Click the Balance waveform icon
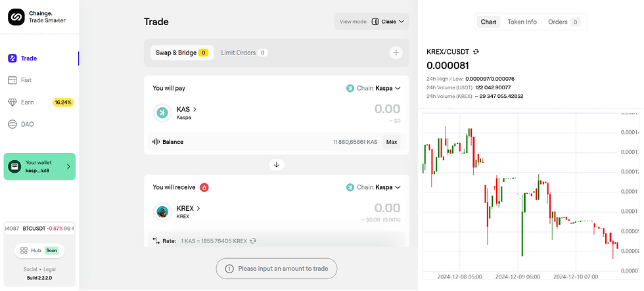The height and width of the screenshot is (291, 644). (x=156, y=142)
